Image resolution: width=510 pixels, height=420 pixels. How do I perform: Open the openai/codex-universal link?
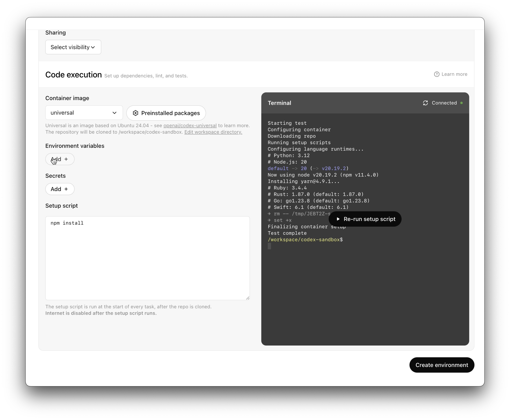[190, 125]
